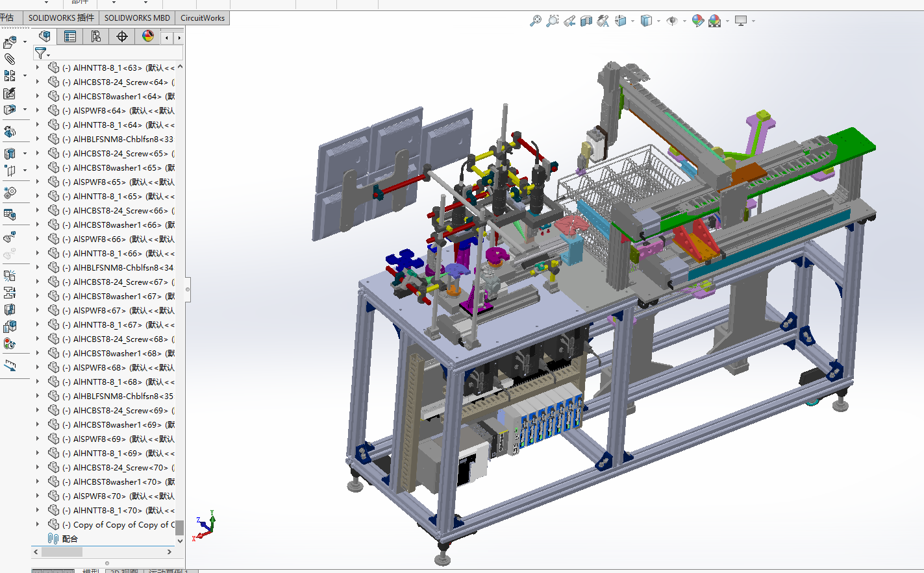
Task: Click the component pattern grid icon
Action: point(10,76)
